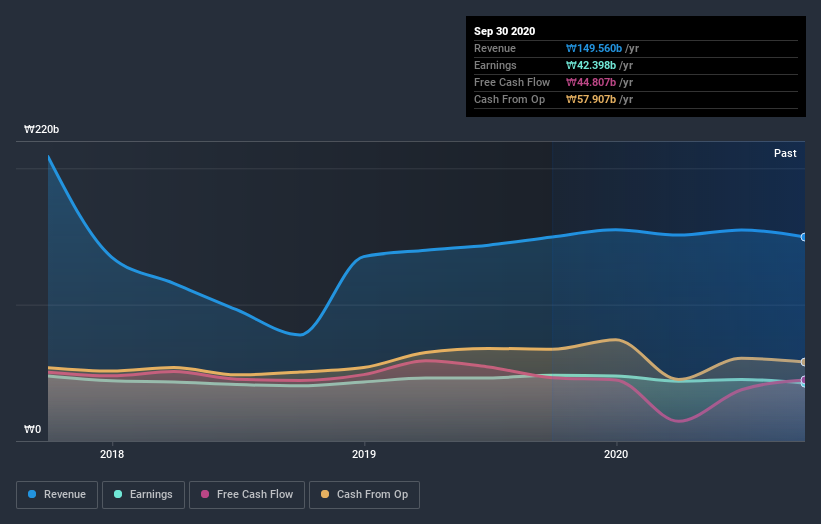The width and height of the screenshot is (821, 524).
Task: Click the Free Cash Flow label in tooltip
Action: coord(512,82)
